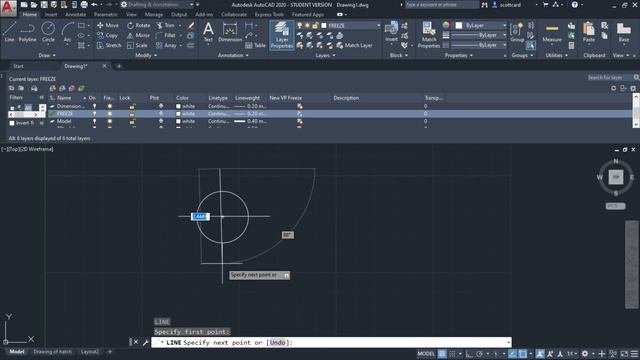Image resolution: width=640 pixels, height=360 pixels.
Task: Click the Base view tool
Action: pyautogui.click(x=624, y=32)
